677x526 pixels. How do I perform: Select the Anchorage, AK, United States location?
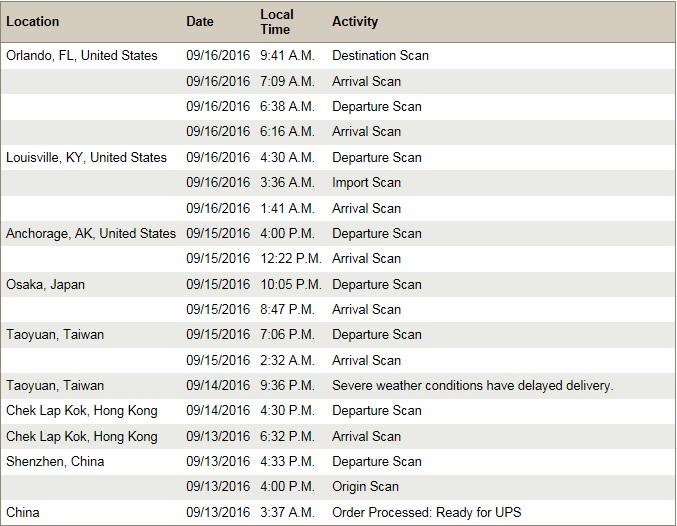(x=91, y=234)
